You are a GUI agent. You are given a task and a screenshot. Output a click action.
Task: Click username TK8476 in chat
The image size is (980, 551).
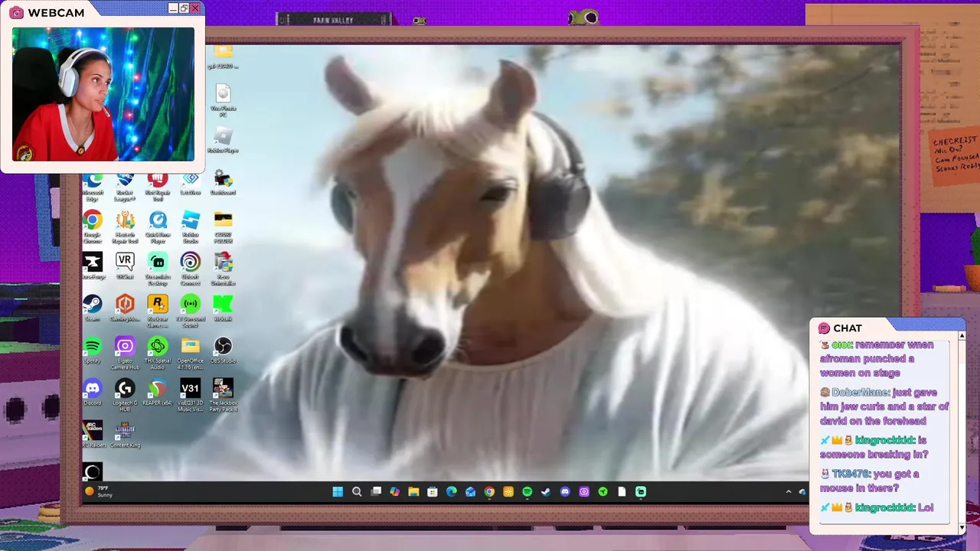pos(850,474)
